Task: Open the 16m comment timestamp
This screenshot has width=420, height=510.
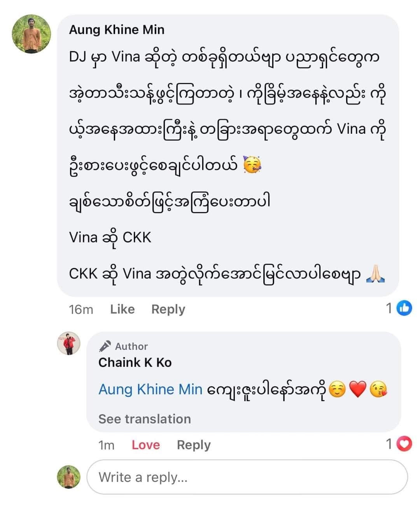Action: point(81,309)
